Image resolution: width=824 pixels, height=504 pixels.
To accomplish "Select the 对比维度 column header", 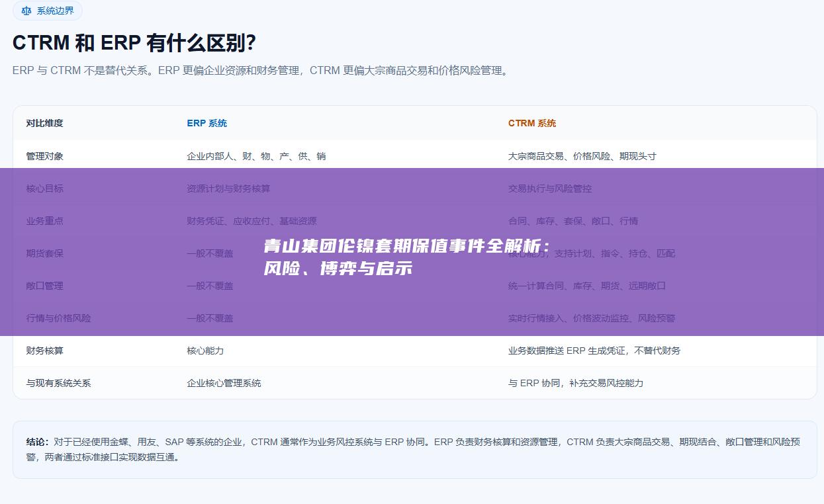I will tap(45, 123).
